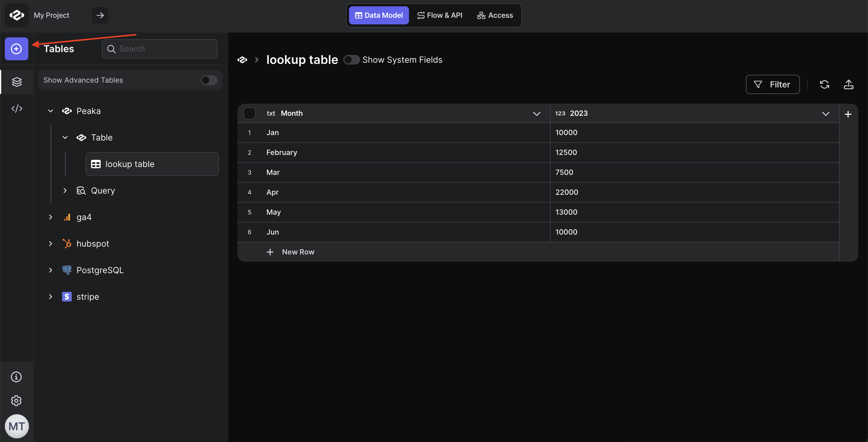This screenshot has height=442, width=868.
Task: Collapse the Peaka tree node
Action: click(x=51, y=111)
